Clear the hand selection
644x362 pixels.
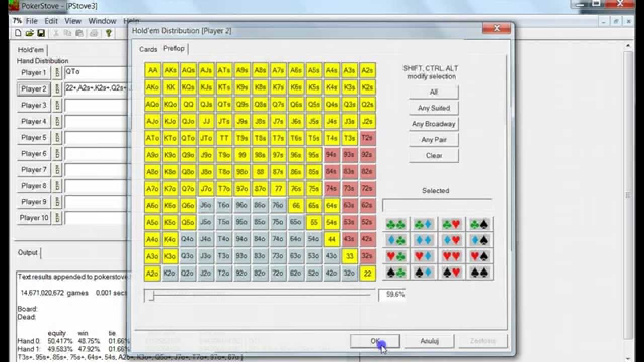point(434,155)
